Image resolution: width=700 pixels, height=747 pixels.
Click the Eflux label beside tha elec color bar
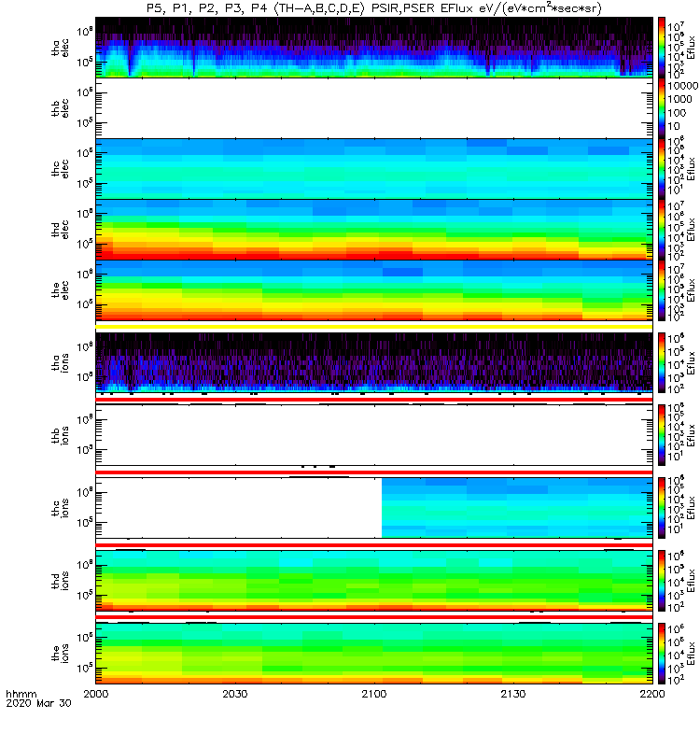[x=692, y=48]
